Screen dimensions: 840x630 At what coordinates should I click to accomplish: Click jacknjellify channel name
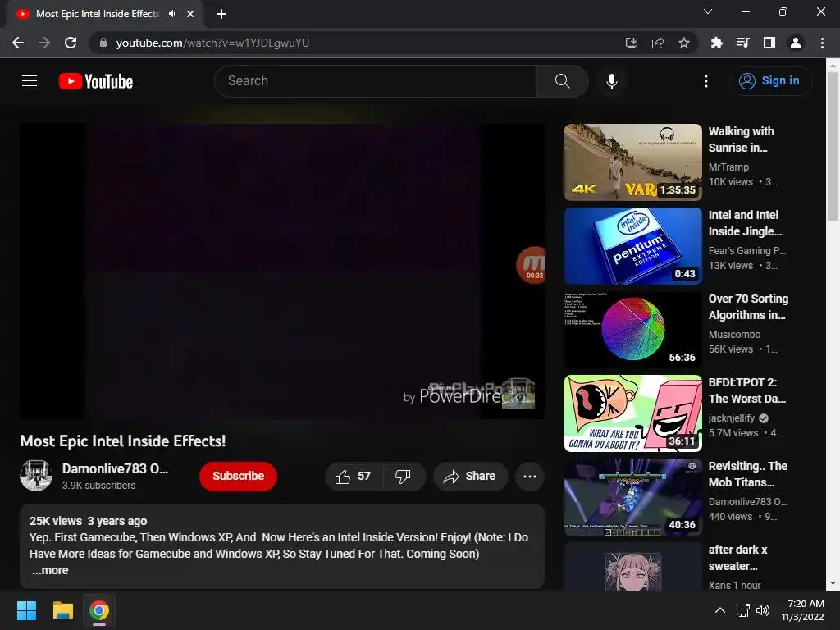732,418
